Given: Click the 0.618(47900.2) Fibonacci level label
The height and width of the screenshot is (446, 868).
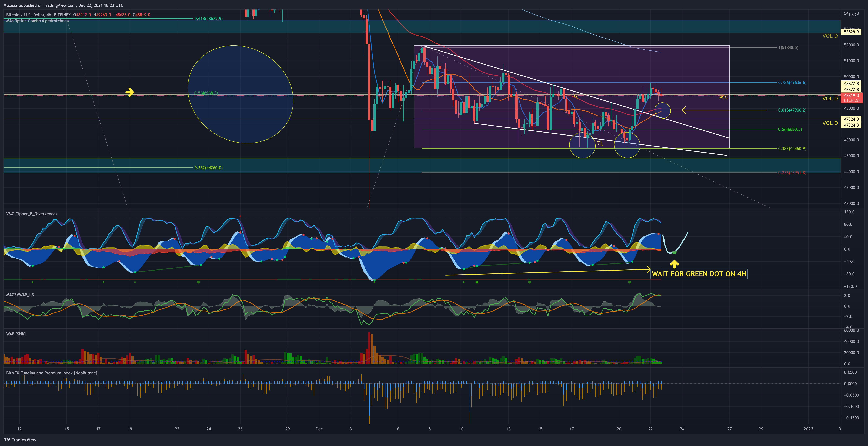Looking at the screenshot, I should point(792,110).
